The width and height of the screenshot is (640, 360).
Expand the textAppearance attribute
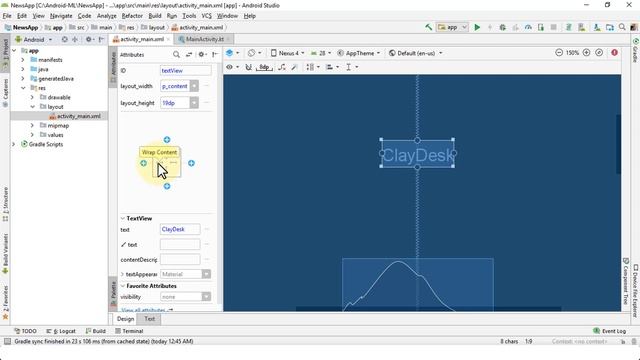click(x=122, y=274)
